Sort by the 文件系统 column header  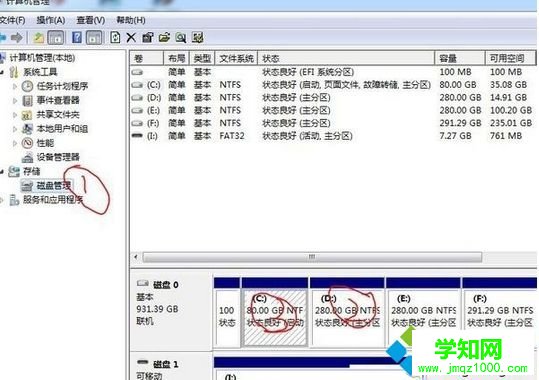(236, 58)
